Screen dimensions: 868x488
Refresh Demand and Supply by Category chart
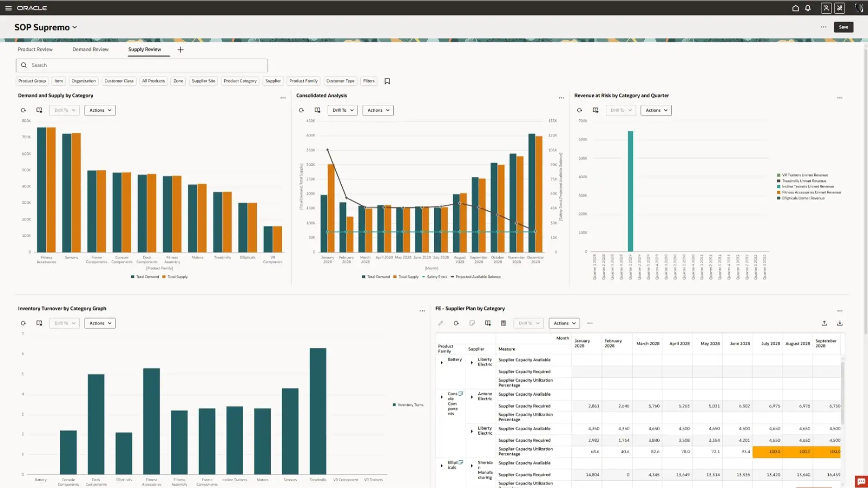tap(23, 110)
